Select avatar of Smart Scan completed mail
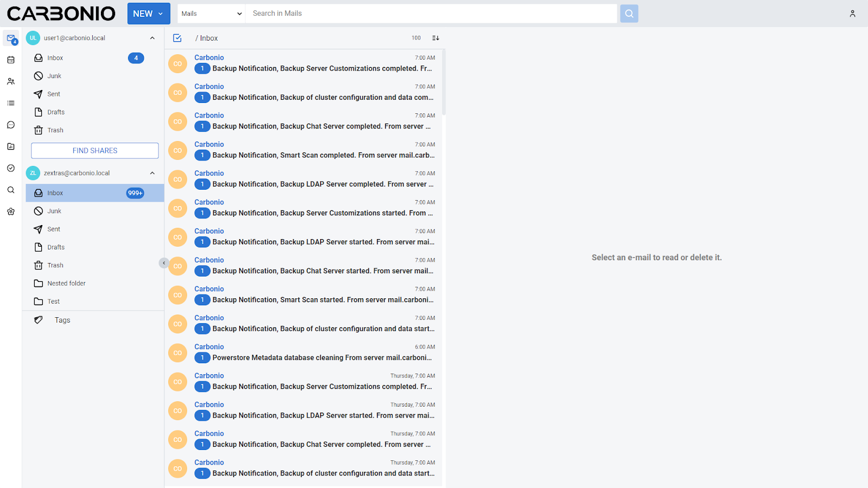 pos(177,150)
